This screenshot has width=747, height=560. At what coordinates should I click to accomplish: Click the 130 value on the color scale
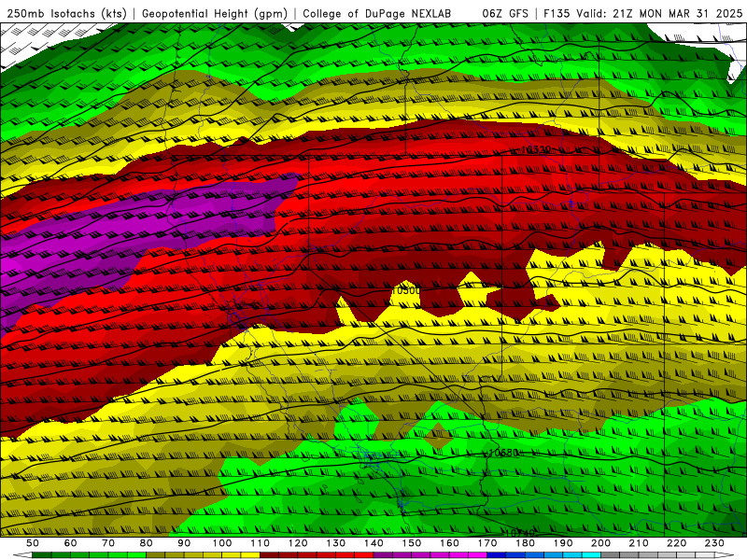336,543
